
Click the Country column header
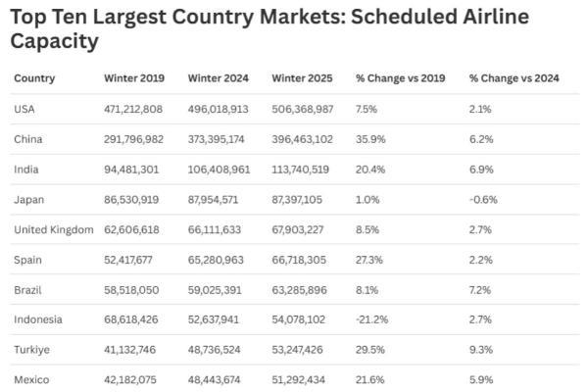(x=34, y=78)
